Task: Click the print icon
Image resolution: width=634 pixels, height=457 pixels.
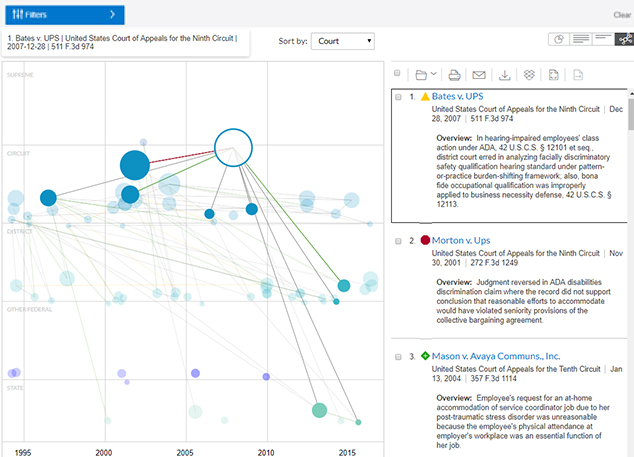Action: pos(454,74)
